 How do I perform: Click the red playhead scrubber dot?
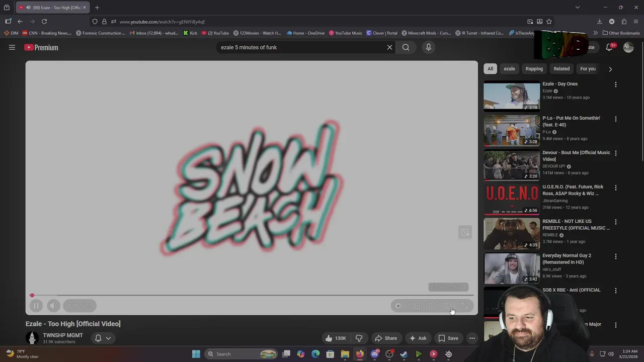point(32,296)
